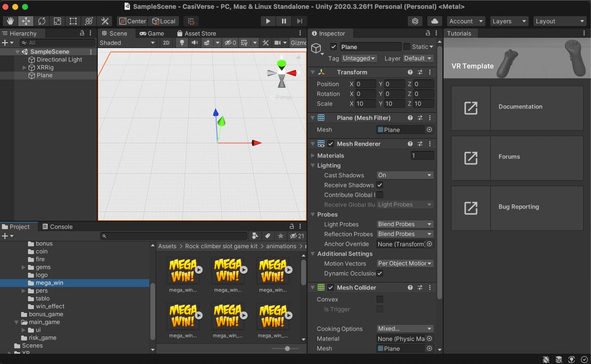This screenshot has width=591, height=364.
Task: Click the Step button
Action: coord(299,21)
